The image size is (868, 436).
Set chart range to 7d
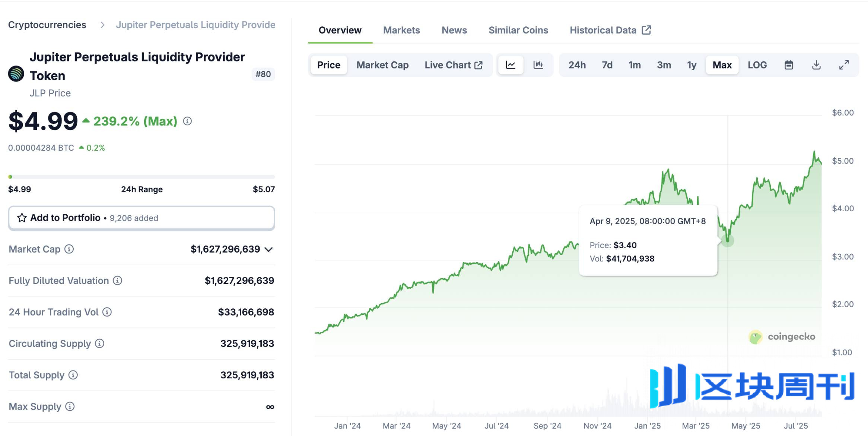(x=607, y=65)
